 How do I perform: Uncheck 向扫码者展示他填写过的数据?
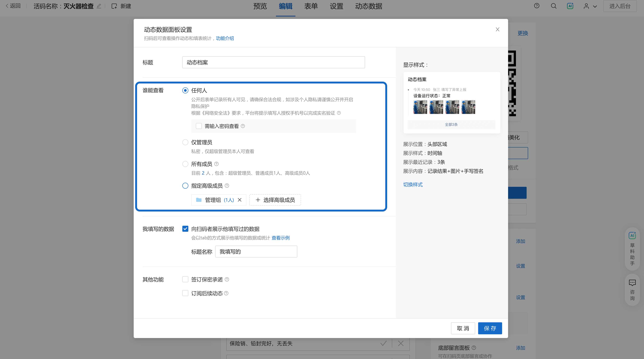185,229
